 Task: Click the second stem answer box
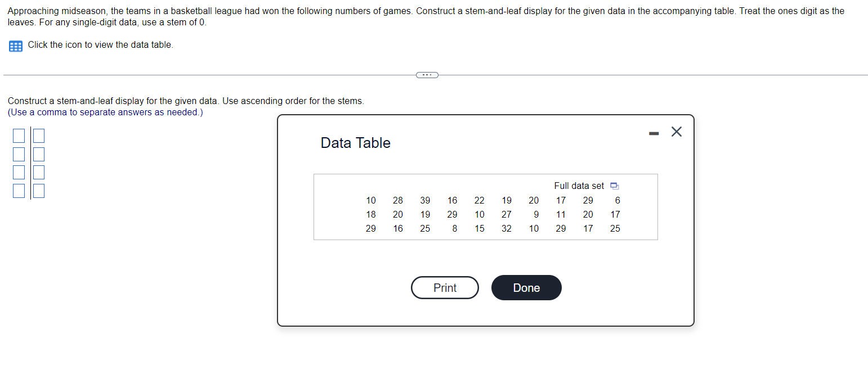(x=19, y=154)
